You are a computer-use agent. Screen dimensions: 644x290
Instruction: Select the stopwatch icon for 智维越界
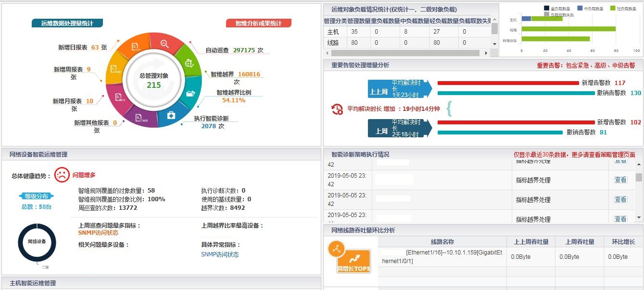point(189,63)
